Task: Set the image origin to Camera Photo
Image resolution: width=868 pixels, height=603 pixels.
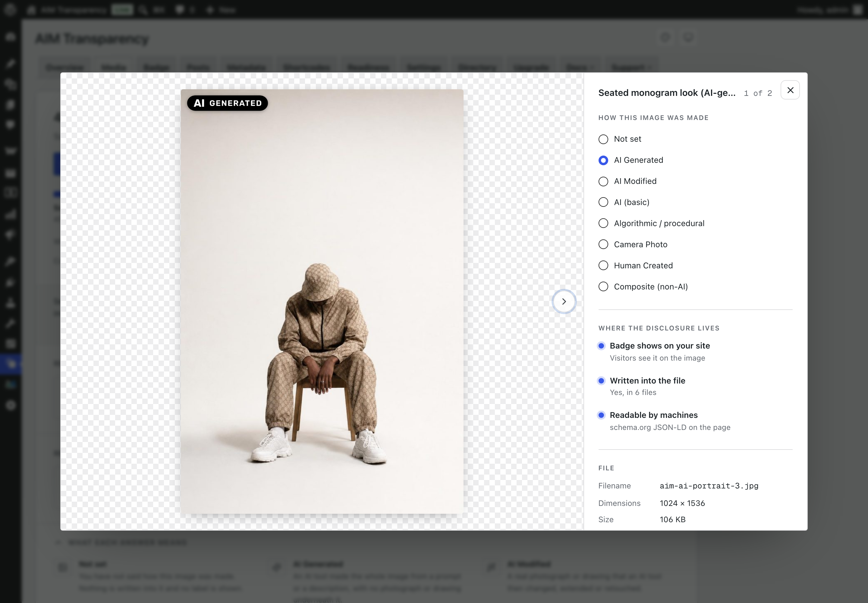Action: [603, 245]
